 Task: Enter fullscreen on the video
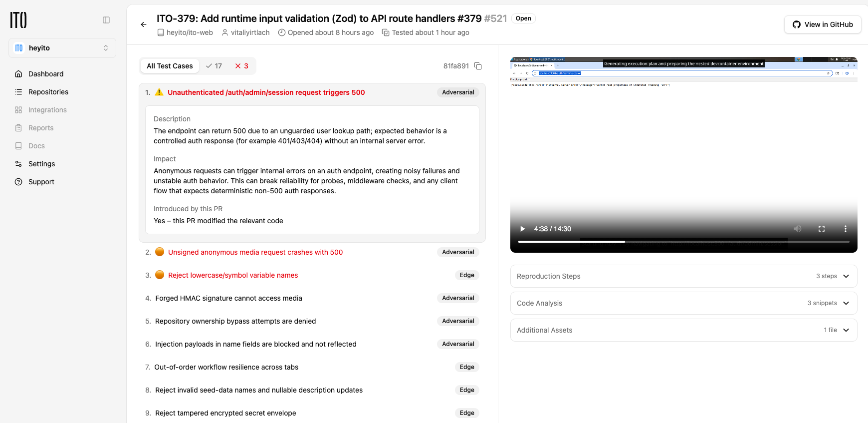[821, 229]
